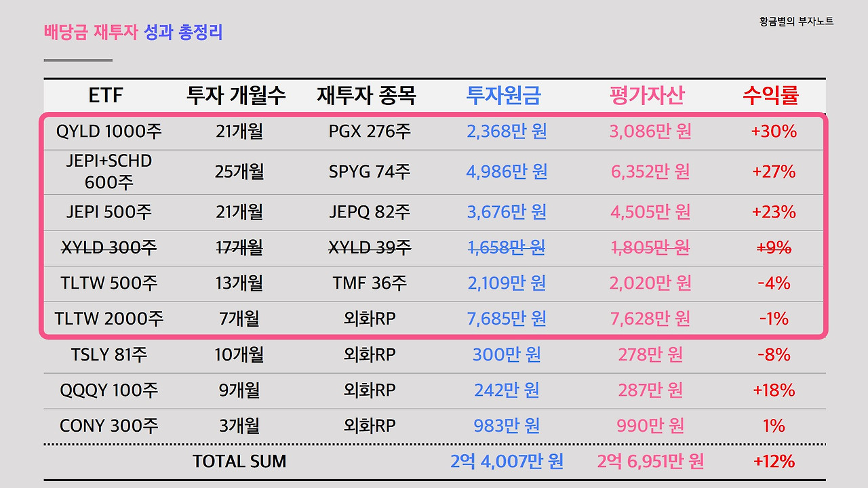Click the '3,676만 원' investment cell
868x488 pixels.
point(507,212)
